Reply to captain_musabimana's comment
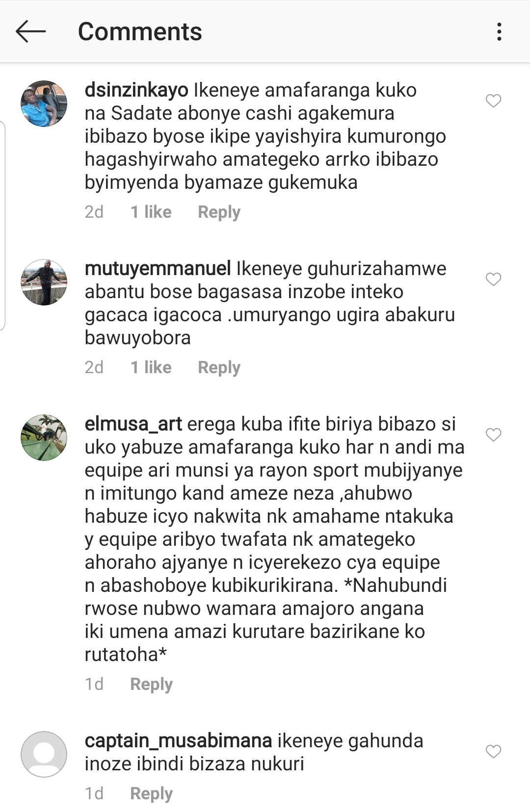 151,794
